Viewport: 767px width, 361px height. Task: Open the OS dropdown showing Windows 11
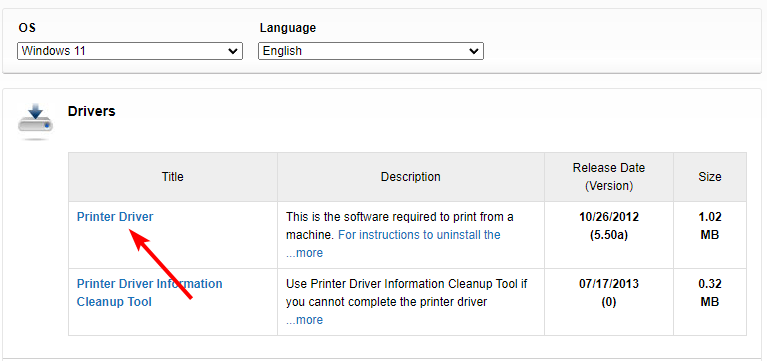pos(130,51)
